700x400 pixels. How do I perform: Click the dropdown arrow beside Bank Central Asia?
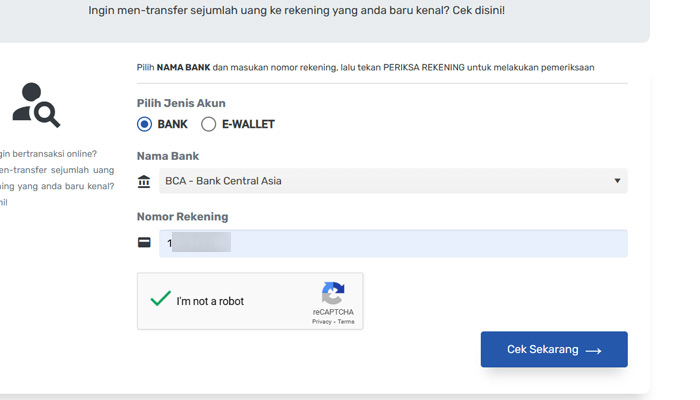617,181
